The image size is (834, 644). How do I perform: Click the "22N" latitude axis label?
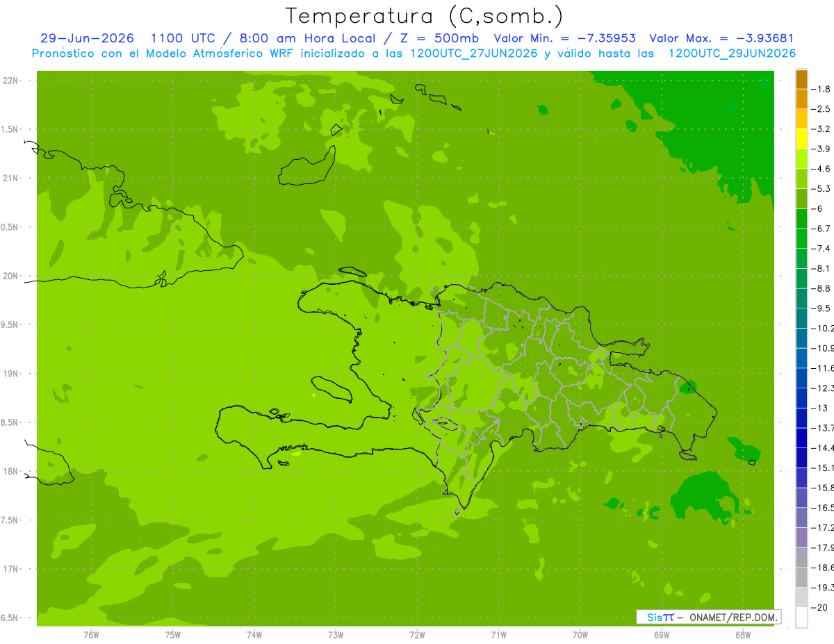click(10, 81)
